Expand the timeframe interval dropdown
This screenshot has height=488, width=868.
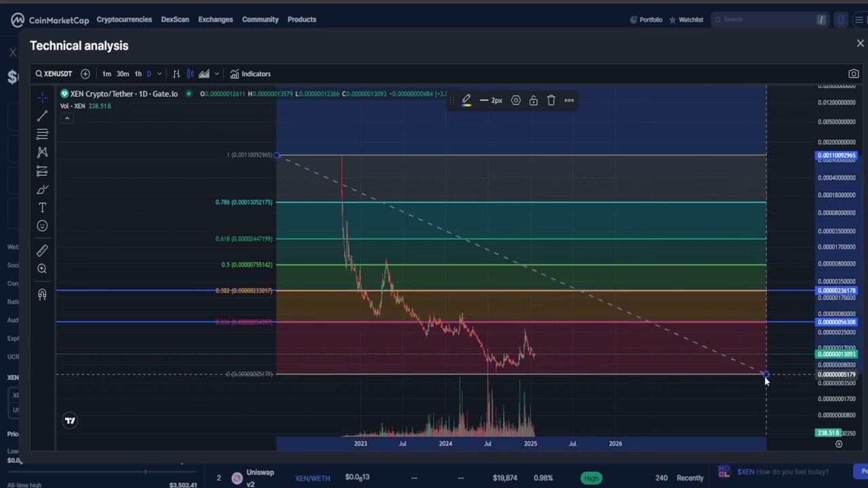click(159, 74)
